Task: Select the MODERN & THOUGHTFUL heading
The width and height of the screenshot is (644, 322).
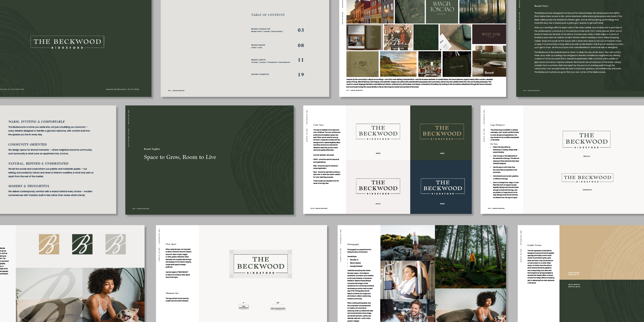Action: (29, 186)
